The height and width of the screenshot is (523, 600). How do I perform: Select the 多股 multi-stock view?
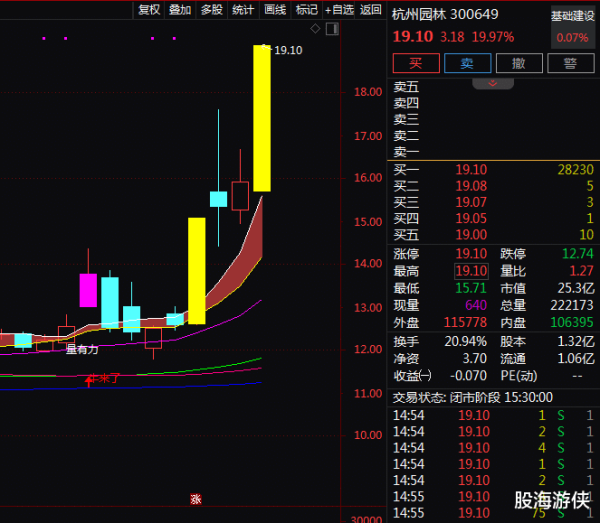click(x=212, y=10)
